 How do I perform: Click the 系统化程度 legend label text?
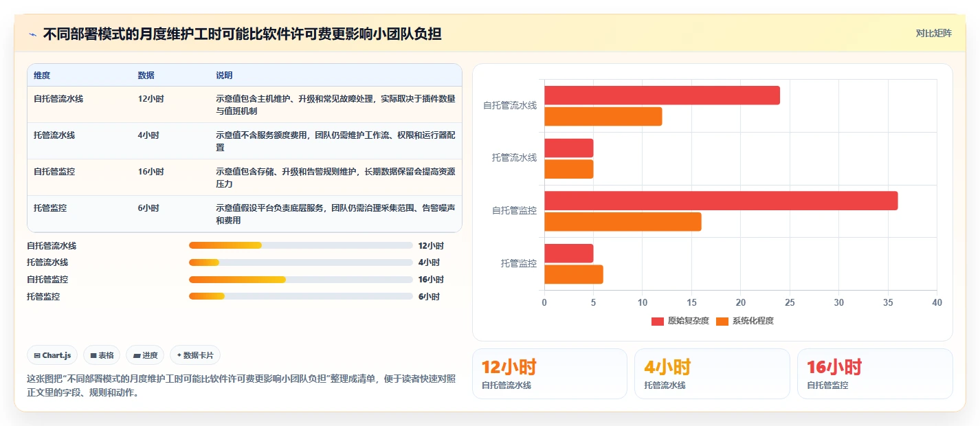[x=753, y=321]
